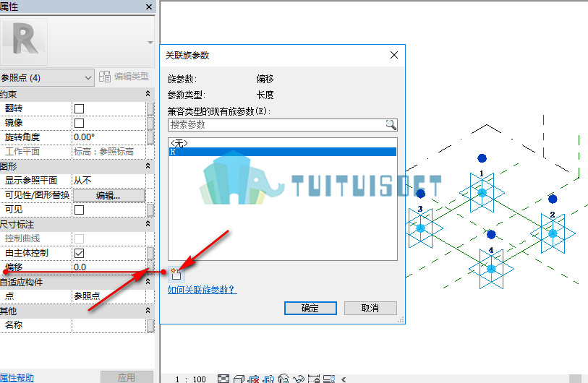Select <无> in the parameter list
Viewport: 588px width, 383px height.
(282, 143)
